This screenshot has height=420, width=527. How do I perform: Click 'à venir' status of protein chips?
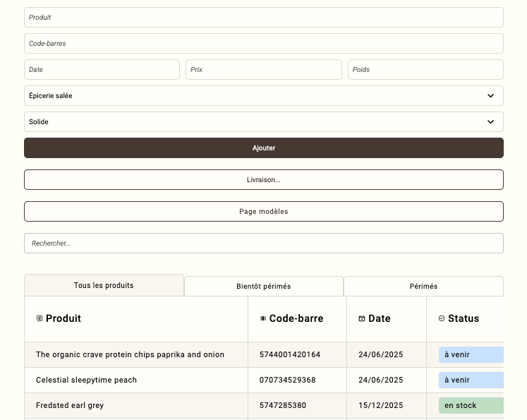471,354
